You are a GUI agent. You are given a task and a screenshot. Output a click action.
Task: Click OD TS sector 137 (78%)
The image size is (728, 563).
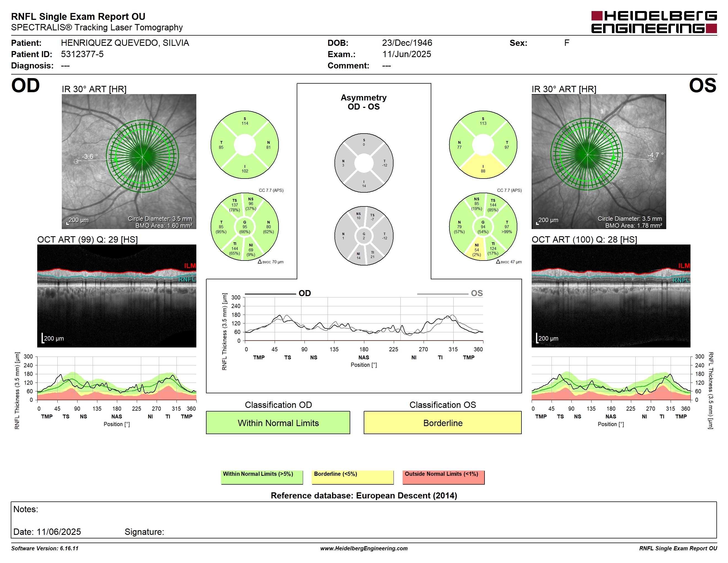pos(235,205)
